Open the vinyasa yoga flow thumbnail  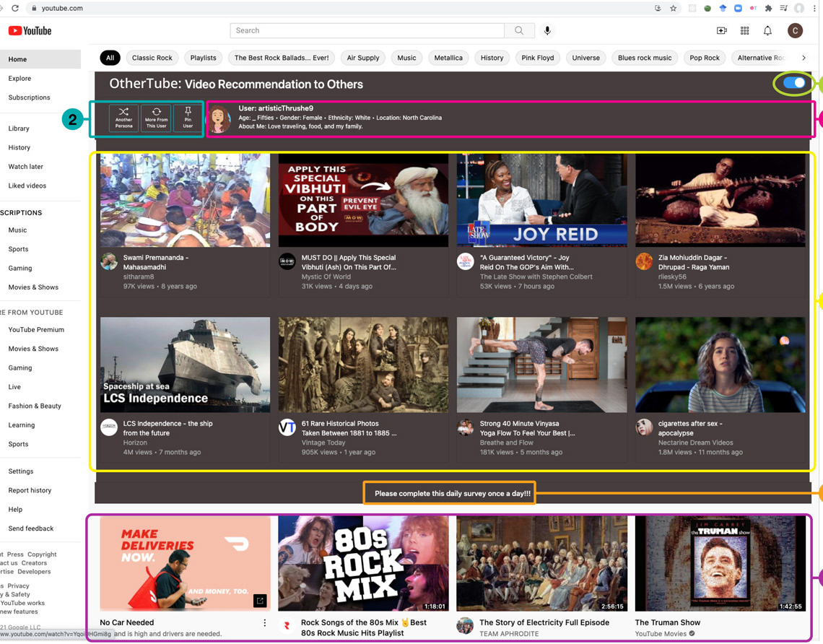pos(541,365)
